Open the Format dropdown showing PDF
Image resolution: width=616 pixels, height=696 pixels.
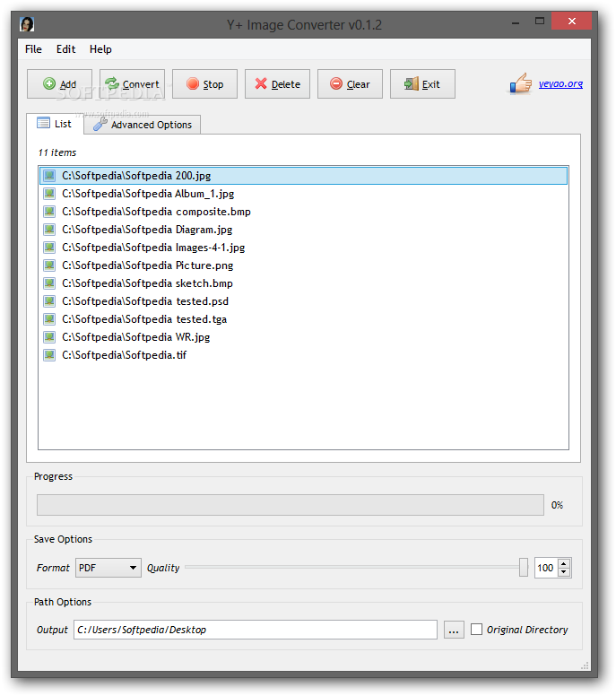point(108,568)
